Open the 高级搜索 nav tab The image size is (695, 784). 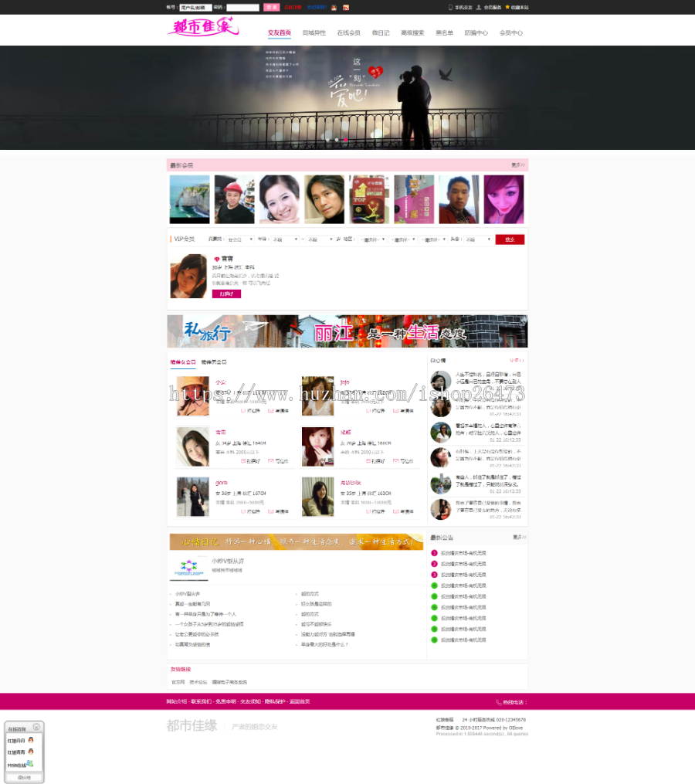pyautogui.click(x=412, y=33)
